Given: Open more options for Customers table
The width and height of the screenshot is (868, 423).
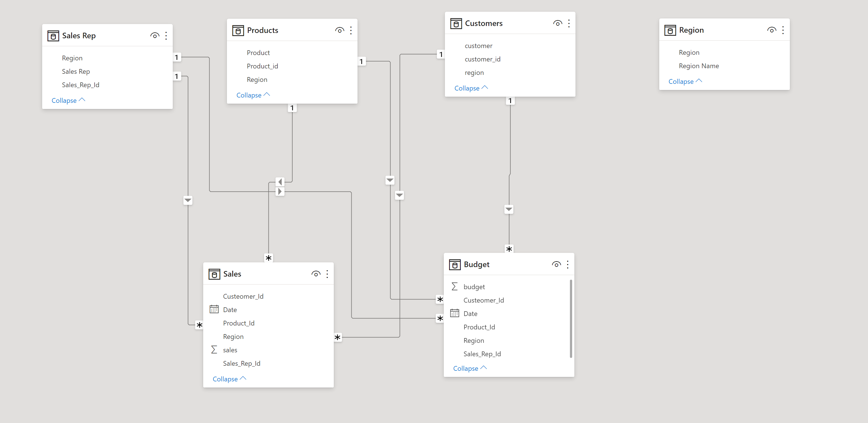Looking at the screenshot, I should pos(569,24).
